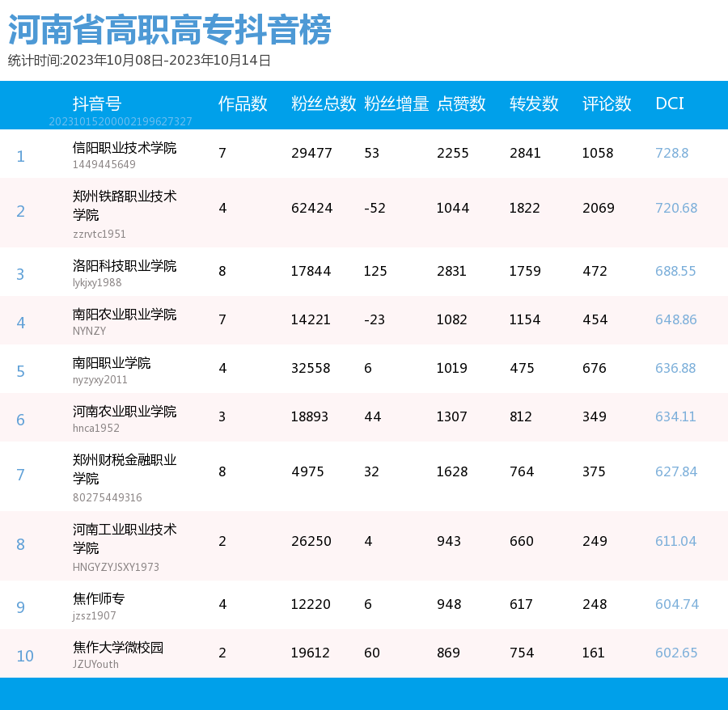
Task: Click DCI score 604.74
Action: 677,604
